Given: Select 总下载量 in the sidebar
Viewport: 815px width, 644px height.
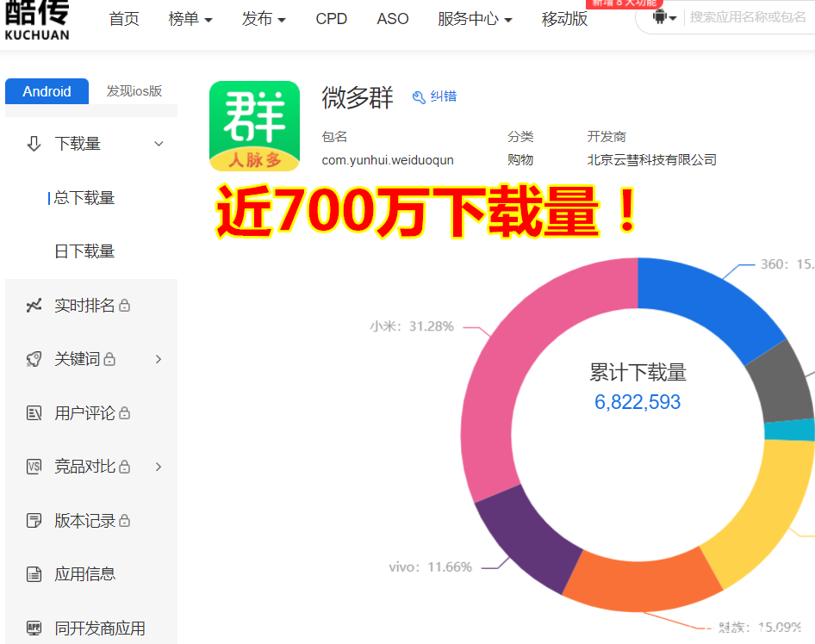Looking at the screenshot, I should pos(84,198).
